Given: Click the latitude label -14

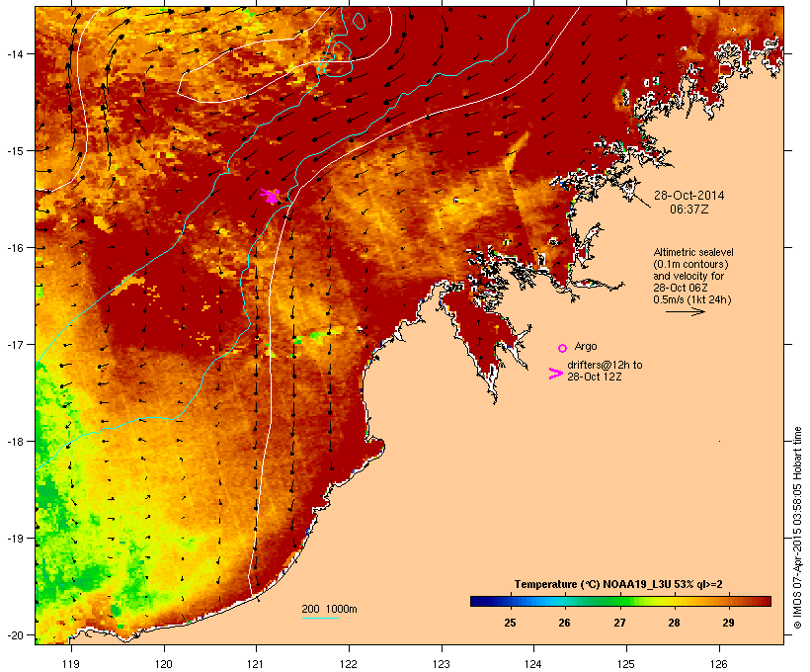Looking at the screenshot, I should tap(15, 53).
